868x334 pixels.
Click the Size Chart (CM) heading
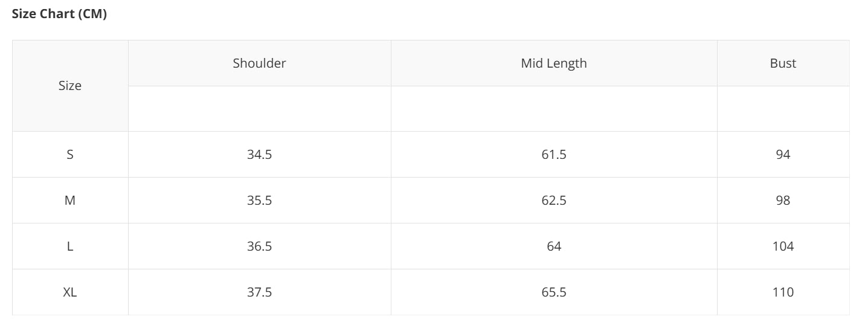(x=59, y=14)
